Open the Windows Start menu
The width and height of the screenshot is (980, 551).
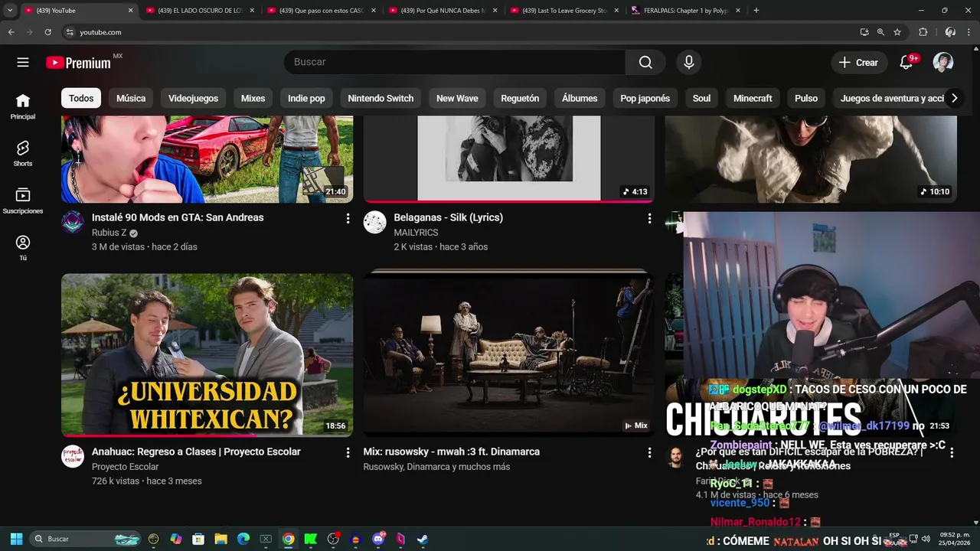tap(16, 539)
